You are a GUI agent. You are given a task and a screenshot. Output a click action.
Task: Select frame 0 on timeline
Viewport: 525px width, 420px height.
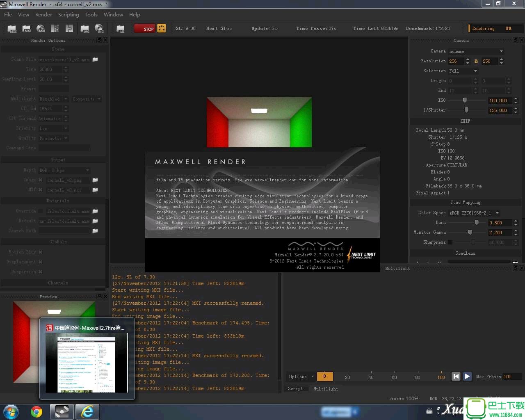click(x=324, y=377)
